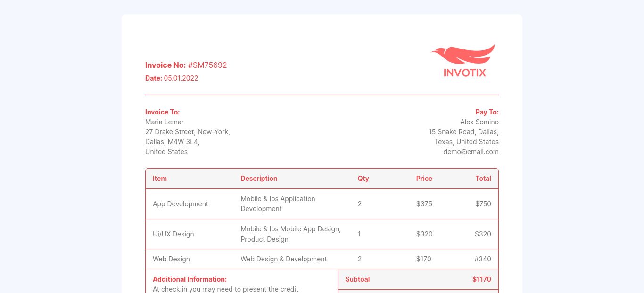Viewport: 644px width, 293px height.
Task: Click the Qty column header
Action: coord(363,179)
